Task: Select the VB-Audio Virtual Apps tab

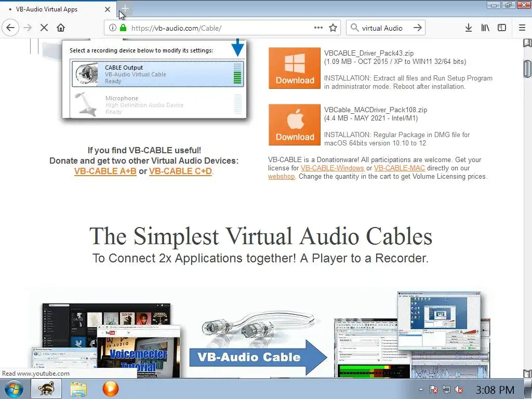Action: (x=58, y=9)
